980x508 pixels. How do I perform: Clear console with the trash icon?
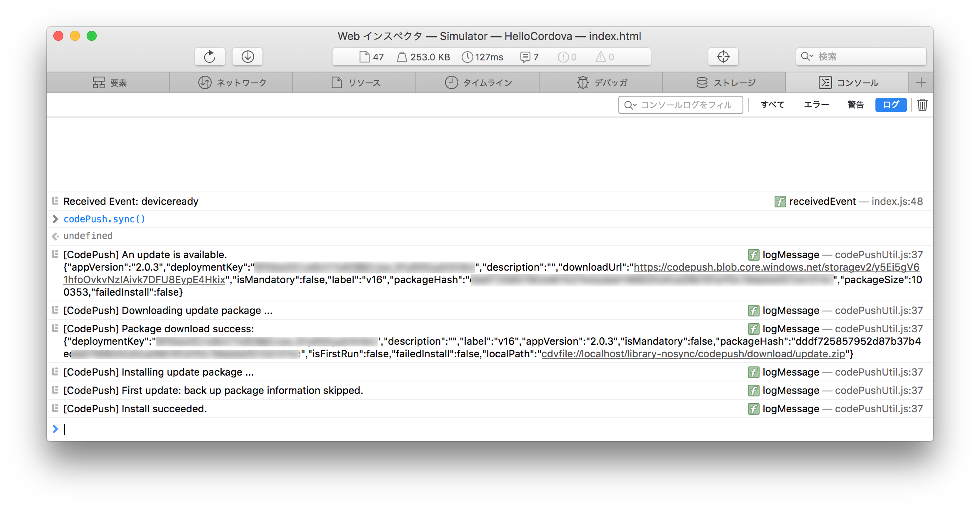(x=922, y=105)
